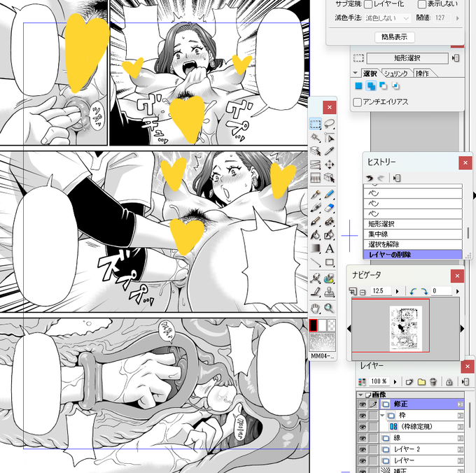Click the rotate left arrow in Navigator
This screenshot has height=473, width=476.
(413, 292)
